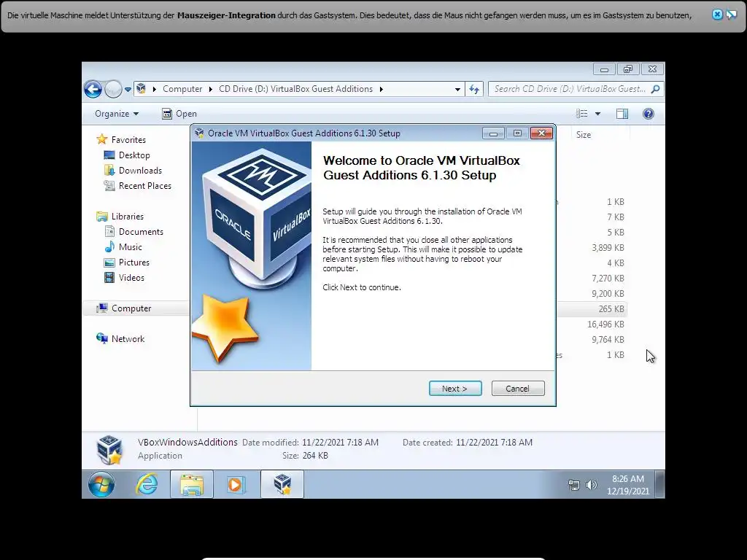
Task: Select the file row showing 9,764 KB
Action: (592, 340)
